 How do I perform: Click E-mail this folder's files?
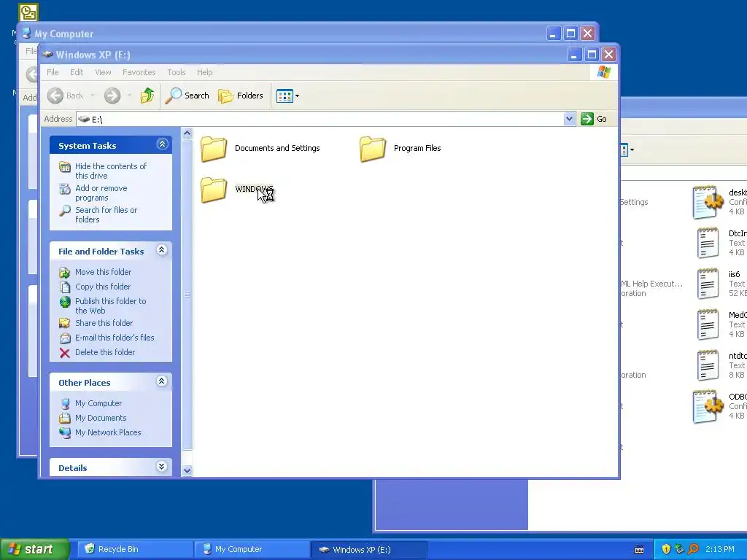115,338
